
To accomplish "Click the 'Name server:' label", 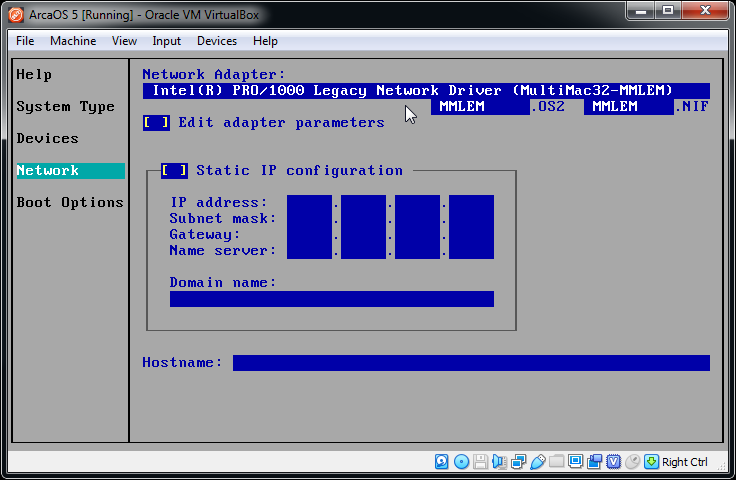I will (x=223, y=251).
